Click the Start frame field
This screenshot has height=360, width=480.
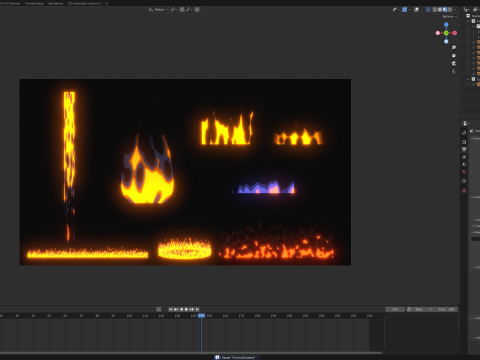tap(424, 309)
